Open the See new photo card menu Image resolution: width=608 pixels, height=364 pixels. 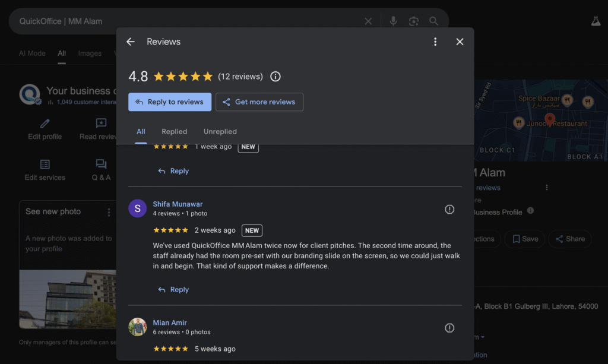[109, 212]
